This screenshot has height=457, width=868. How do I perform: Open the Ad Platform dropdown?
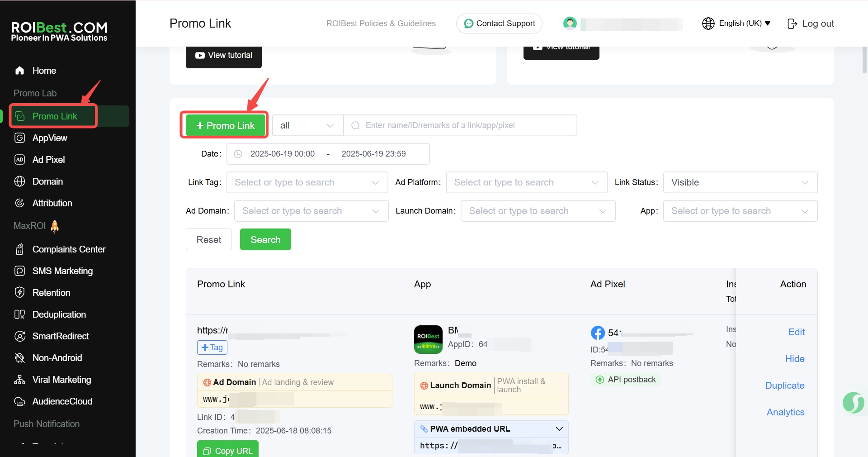[x=527, y=182]
